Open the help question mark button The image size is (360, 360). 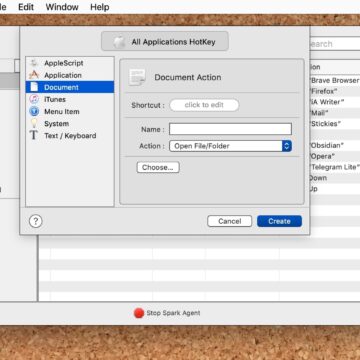36,221
